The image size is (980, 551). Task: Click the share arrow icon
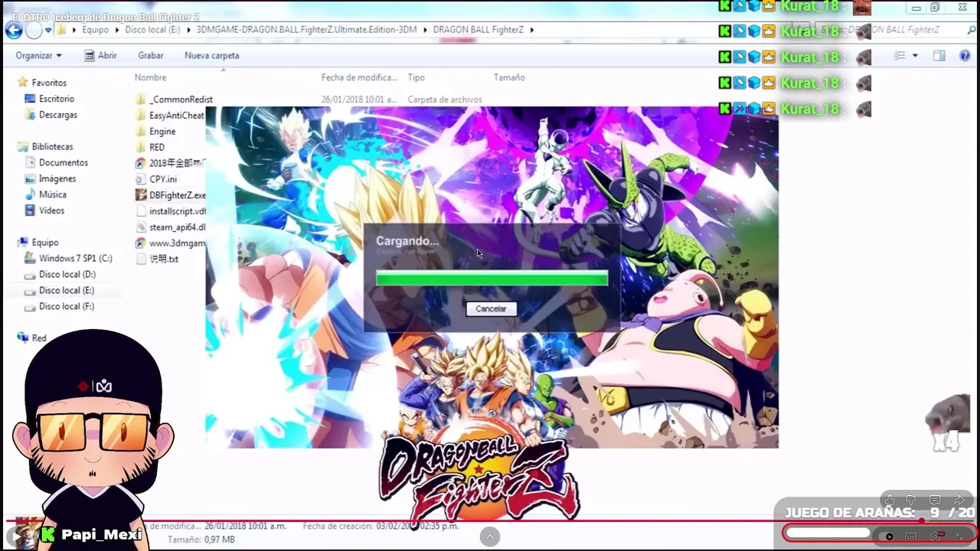click(959, 500)
